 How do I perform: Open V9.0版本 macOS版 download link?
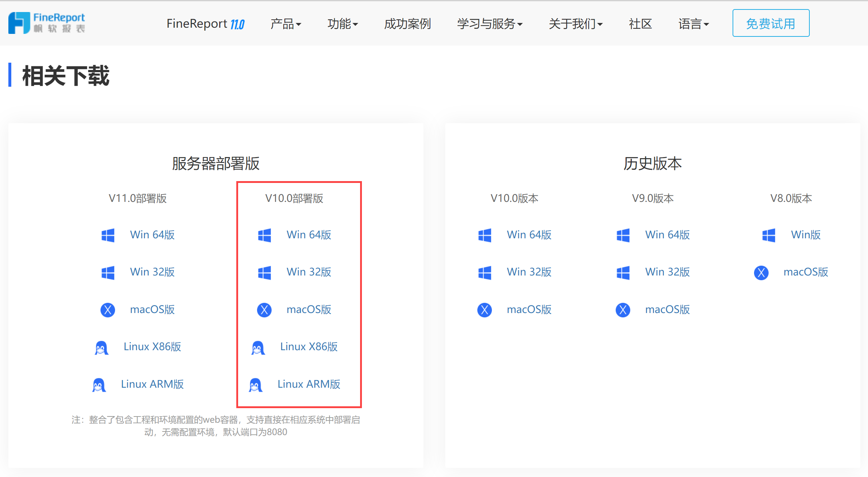click(667, 309)
